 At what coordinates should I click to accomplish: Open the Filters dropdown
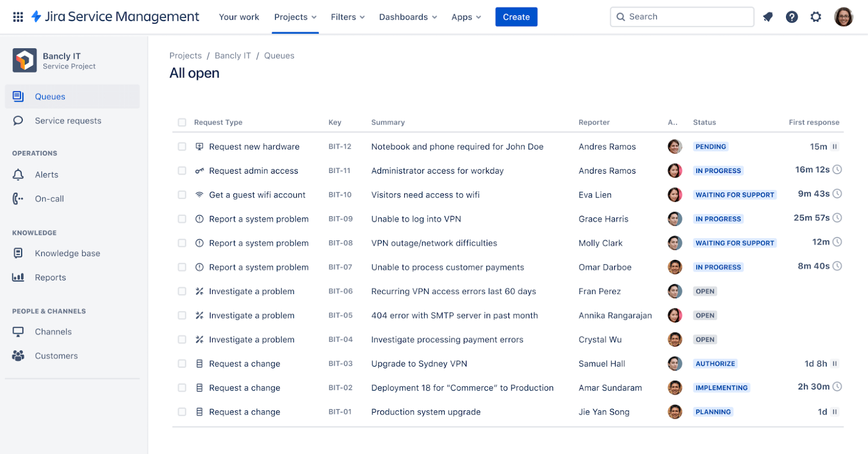(348, 17)
